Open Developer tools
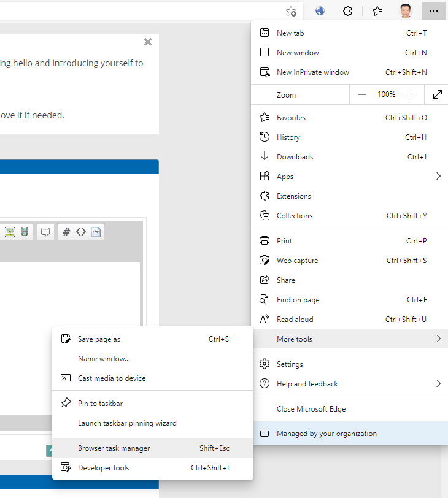The image size is (448, 498). click(153, 468)
